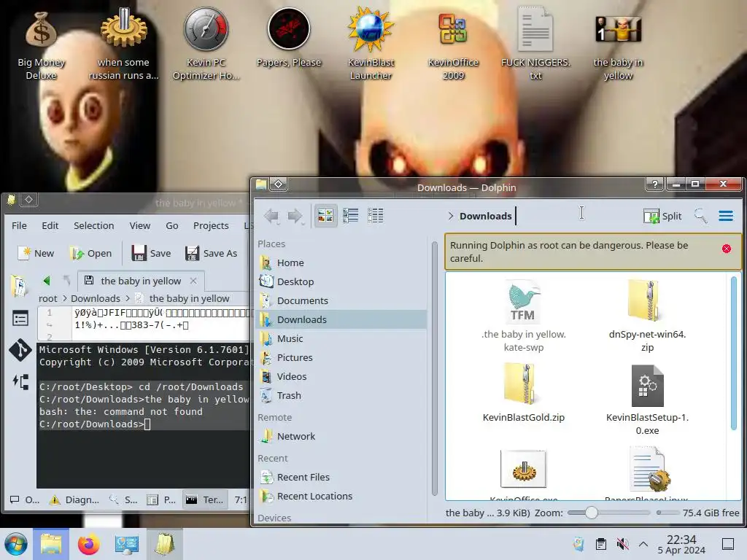The width and height of the screenshot is (747, 560).
Task: Select KevinBlastSetup-1.0.exe file
Action: 647,399
